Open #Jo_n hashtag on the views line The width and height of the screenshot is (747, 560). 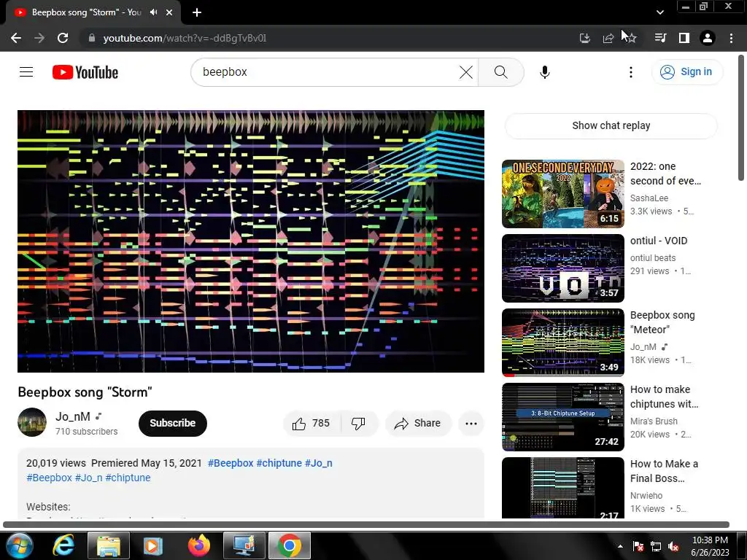[319, 463]
